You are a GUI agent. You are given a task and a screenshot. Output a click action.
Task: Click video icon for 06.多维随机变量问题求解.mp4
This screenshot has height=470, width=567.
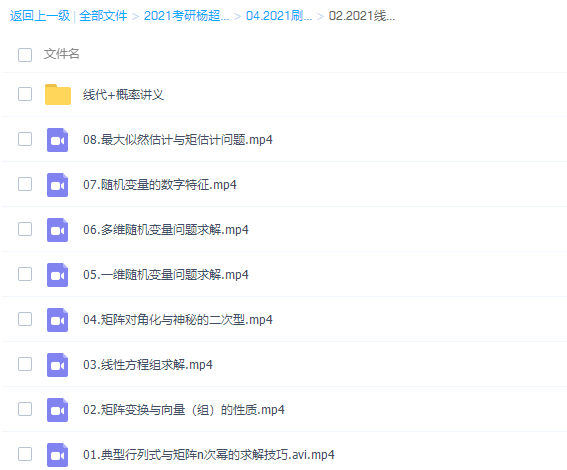[57, 230]
